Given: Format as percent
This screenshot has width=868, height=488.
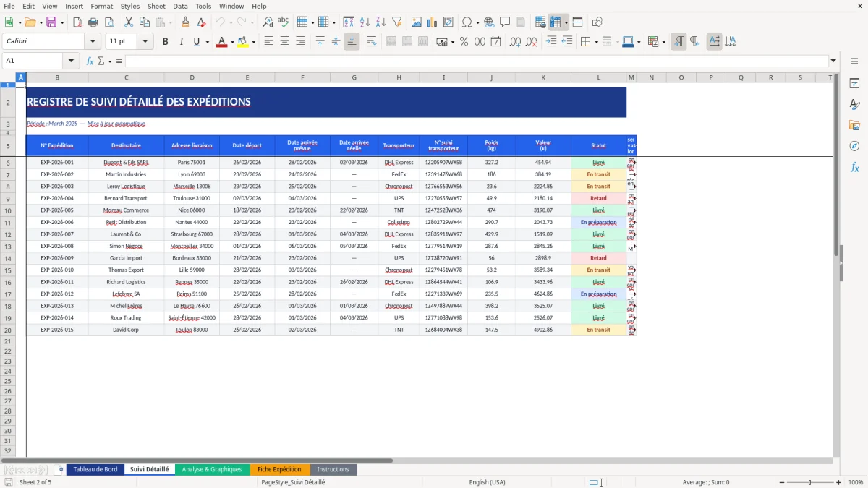Looking at the screenshot, I should pos(464,42).
